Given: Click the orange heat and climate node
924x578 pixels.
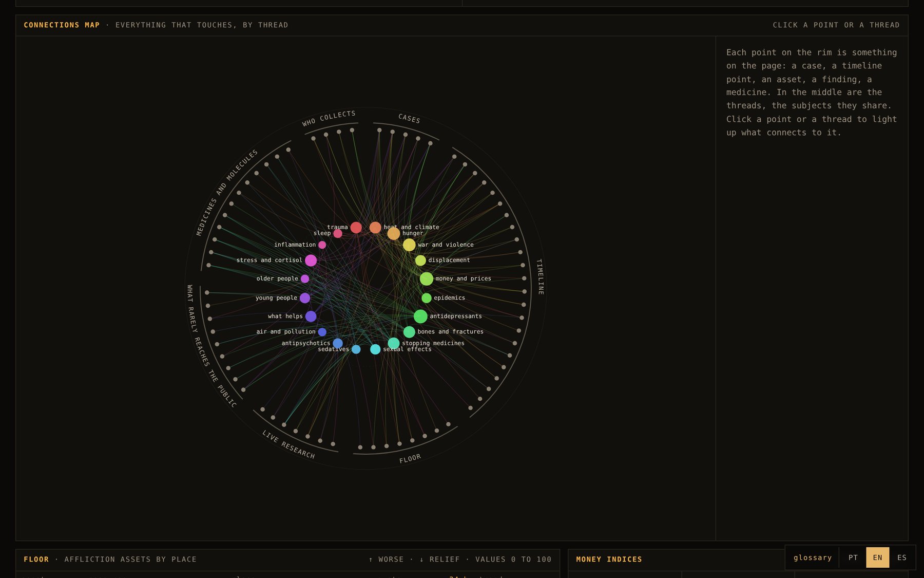Looking at the screenshot, I should [375, 228].
